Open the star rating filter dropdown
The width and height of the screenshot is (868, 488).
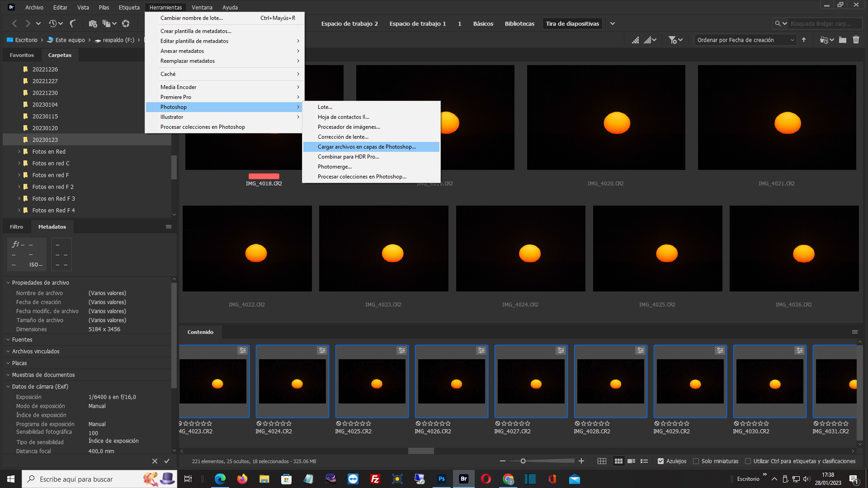[673, 40]
